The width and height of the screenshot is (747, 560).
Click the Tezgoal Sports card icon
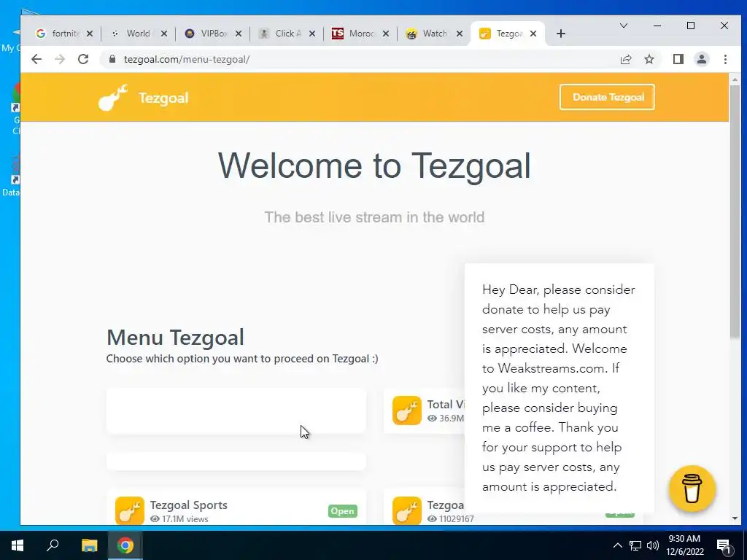pyautogui.click(x=130, y=510)
